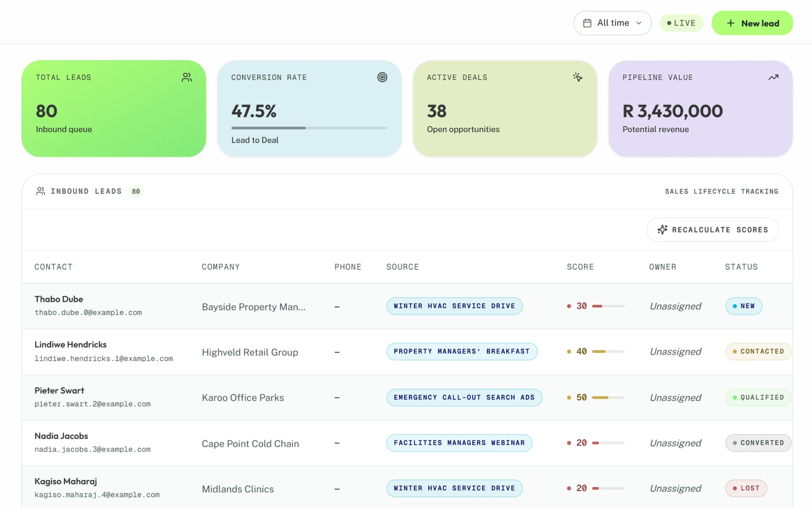Click the QUALIFIED status badge

point(758,397)
